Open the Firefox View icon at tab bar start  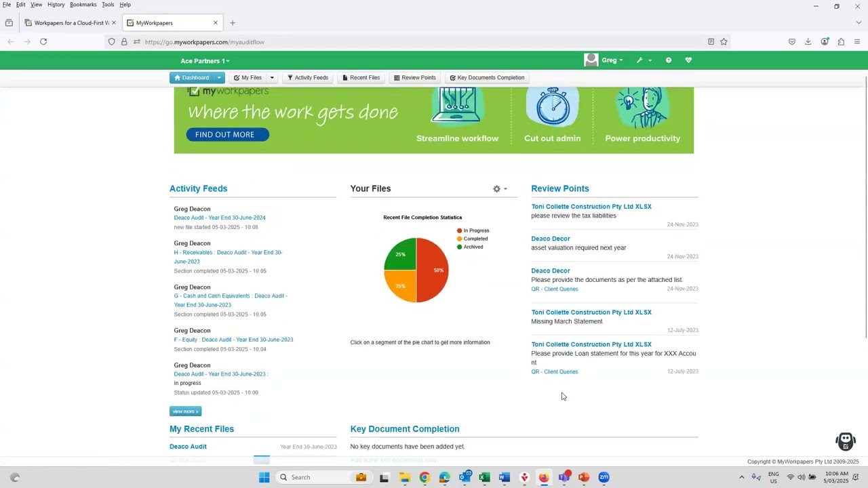tap(9, 23)
